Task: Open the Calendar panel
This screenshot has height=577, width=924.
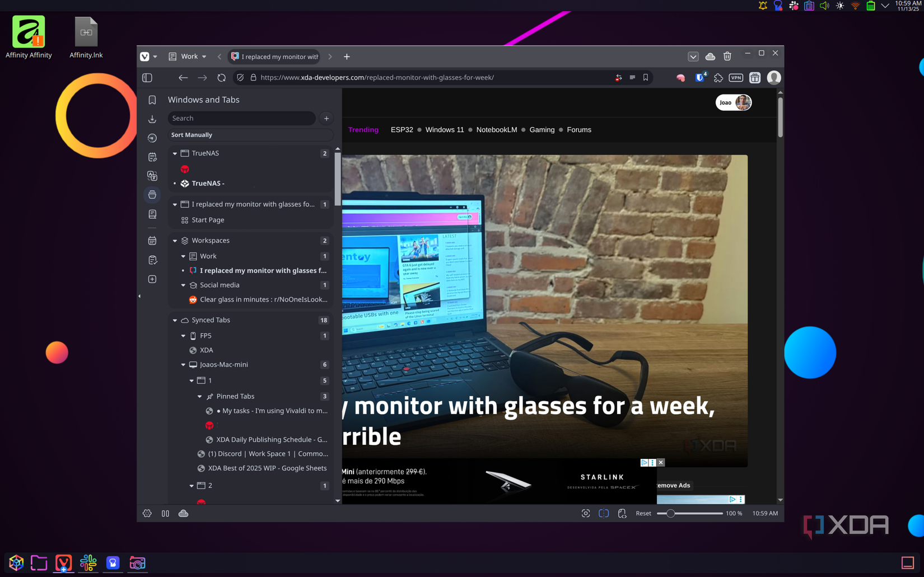Action: [152, 240]
